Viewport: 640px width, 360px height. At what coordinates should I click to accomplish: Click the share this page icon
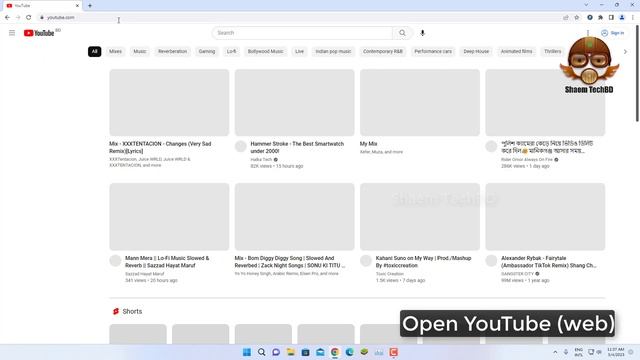tap(566, 18)
